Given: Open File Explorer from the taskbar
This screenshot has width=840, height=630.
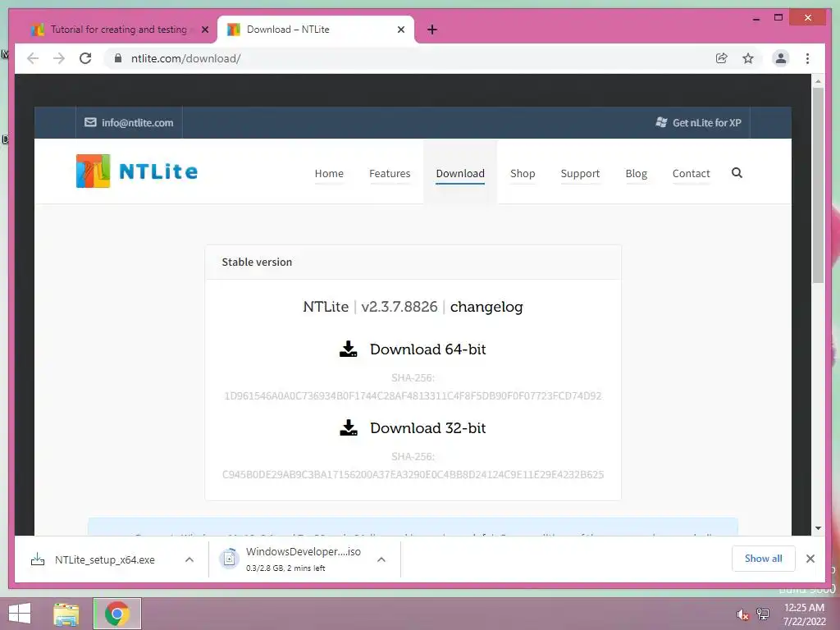Looking at the screenshot, I should pos(66,614).
